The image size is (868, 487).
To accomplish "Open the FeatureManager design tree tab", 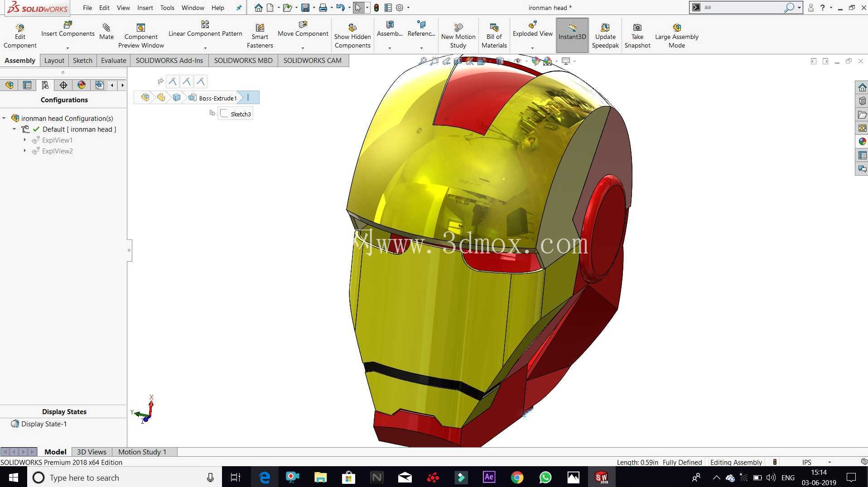I will coord(10,85).
